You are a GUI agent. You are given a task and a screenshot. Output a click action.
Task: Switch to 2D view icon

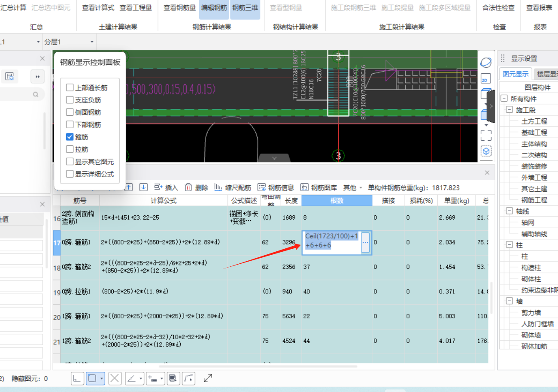(x=485, y=79)
